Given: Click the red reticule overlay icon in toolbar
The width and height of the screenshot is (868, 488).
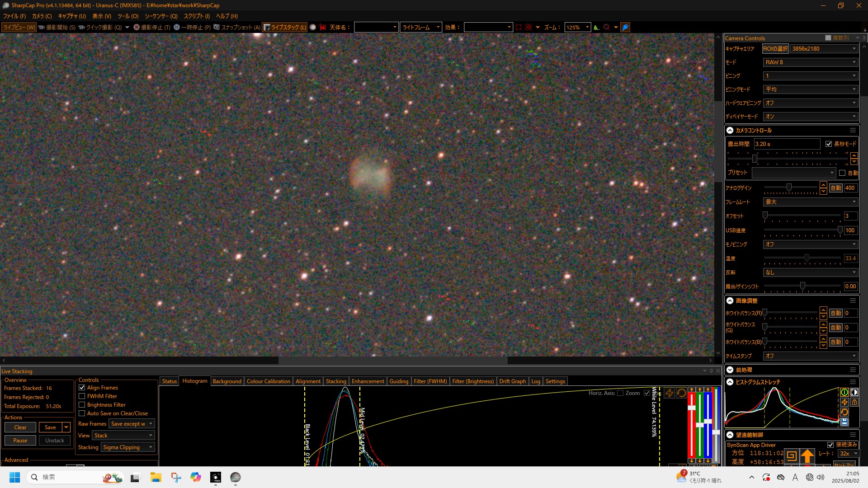Looking at the screenshot, I should click(528, 27).
